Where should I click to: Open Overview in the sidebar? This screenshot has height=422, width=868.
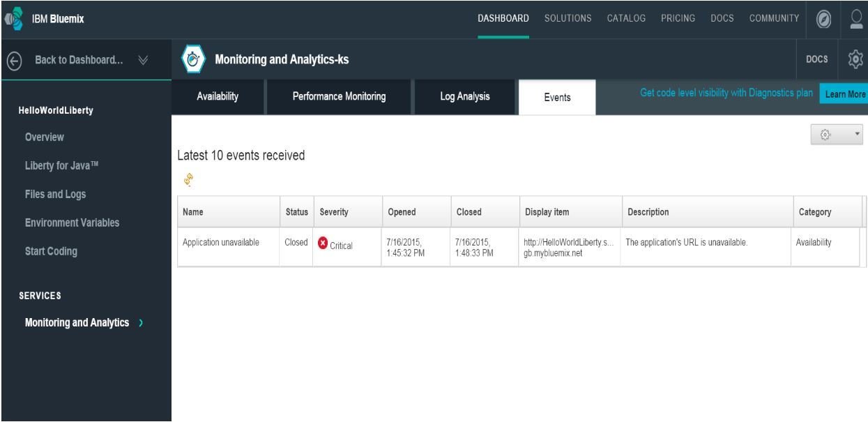[x=44, y=137]
